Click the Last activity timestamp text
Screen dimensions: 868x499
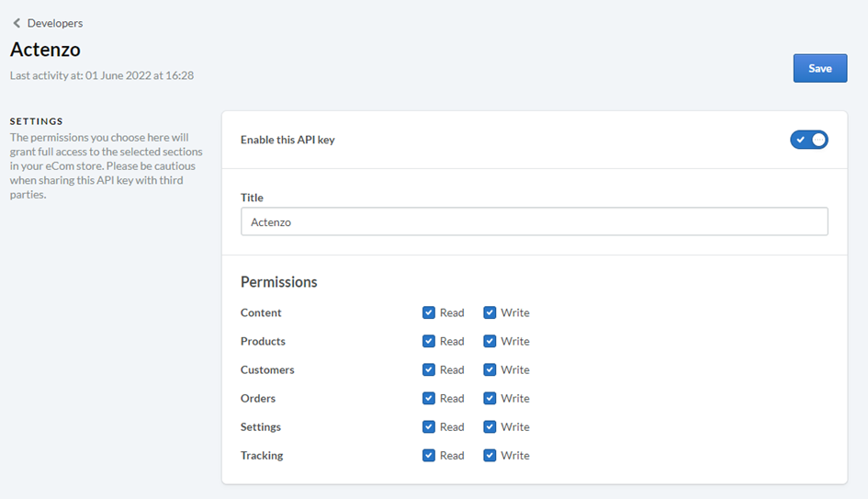click(x=102, y=75)
